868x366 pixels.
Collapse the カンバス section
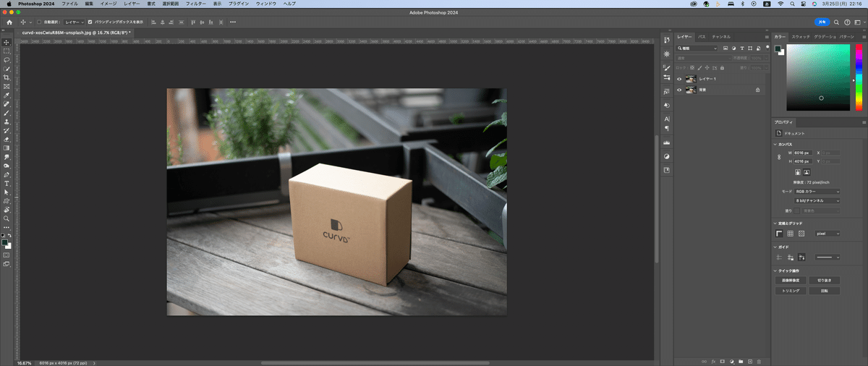pos(775,144)
